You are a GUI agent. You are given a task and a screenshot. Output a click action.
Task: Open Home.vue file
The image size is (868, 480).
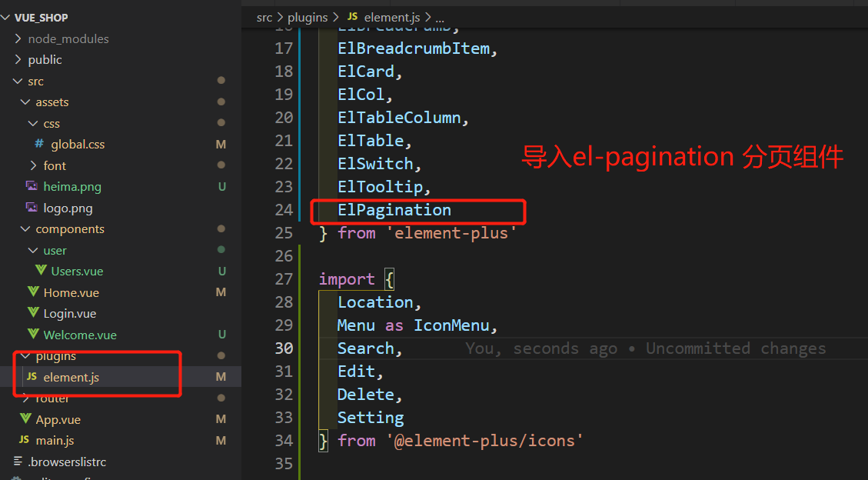point(71,292)
